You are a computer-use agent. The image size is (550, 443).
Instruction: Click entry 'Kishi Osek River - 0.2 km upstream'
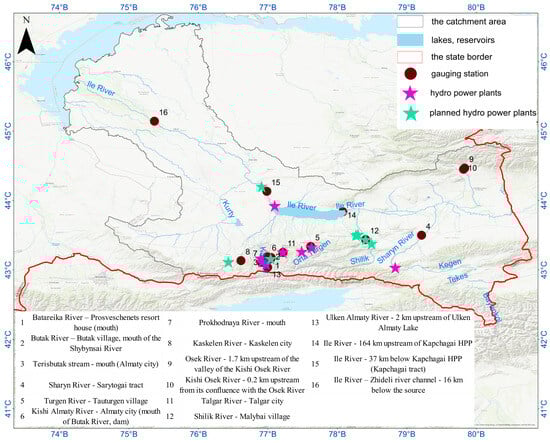242,385
